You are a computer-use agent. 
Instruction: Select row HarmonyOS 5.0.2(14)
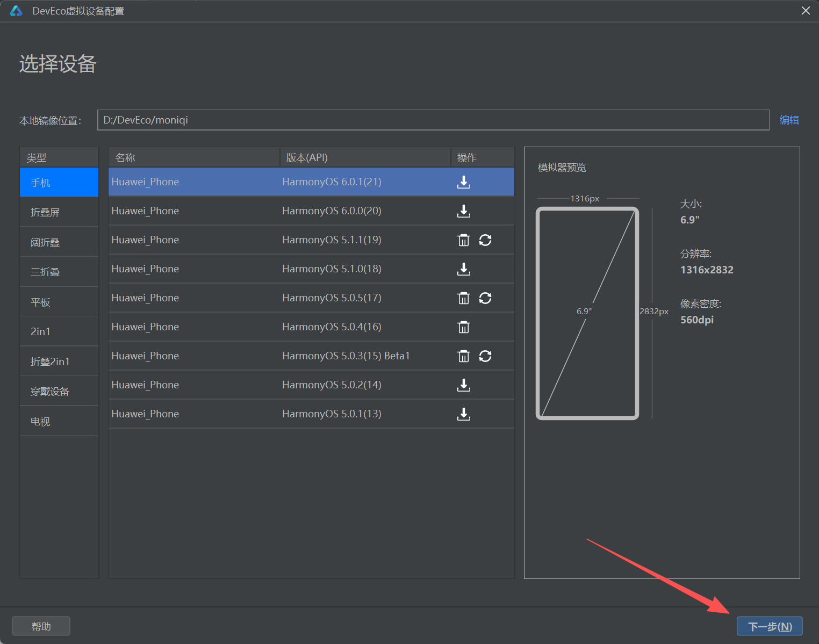(x=311, y=385)
